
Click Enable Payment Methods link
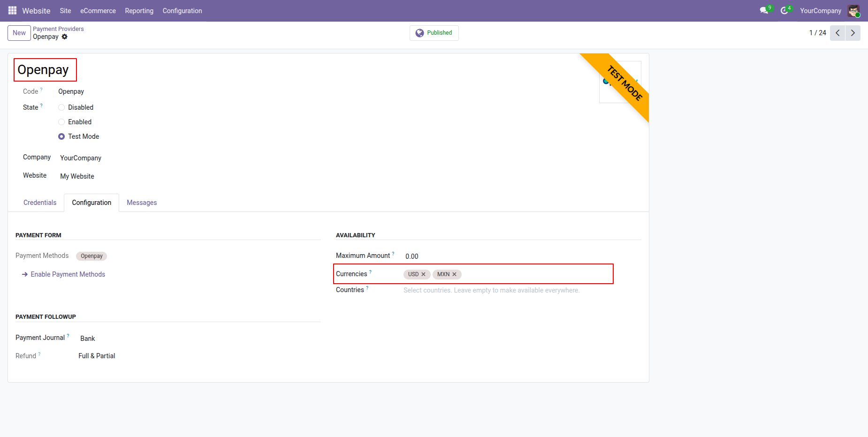tap(64, 274)
